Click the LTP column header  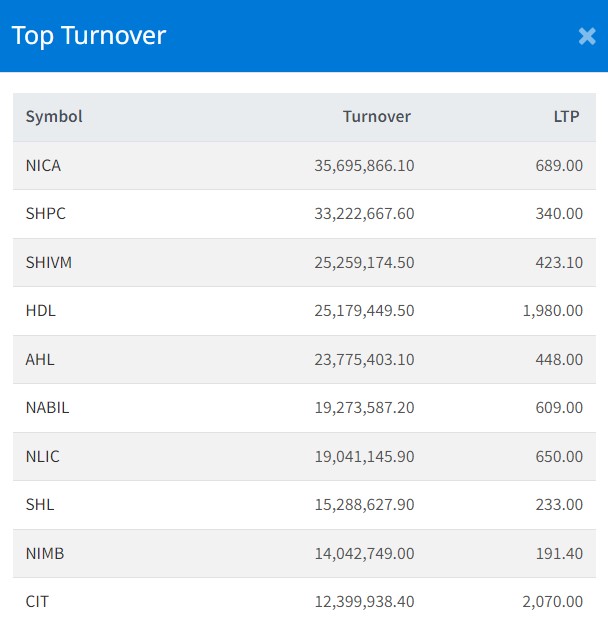tap(566, 116)
